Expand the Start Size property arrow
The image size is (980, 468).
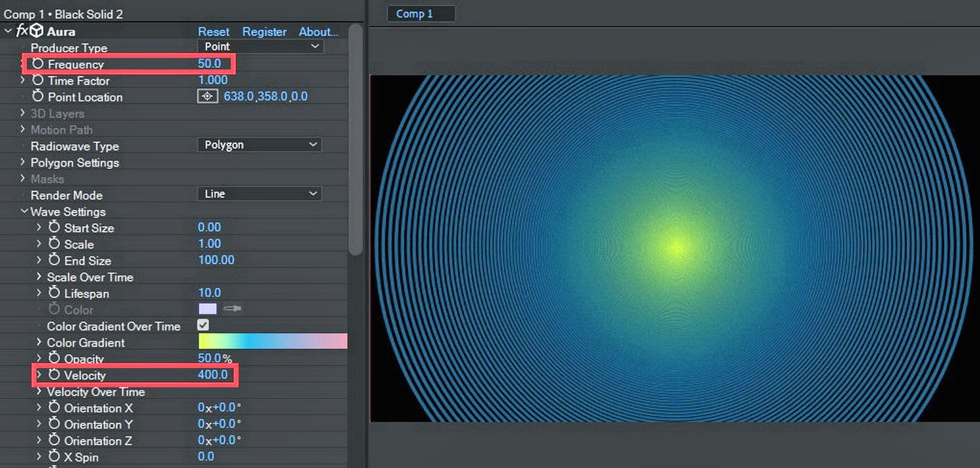(x=39, y=227)
